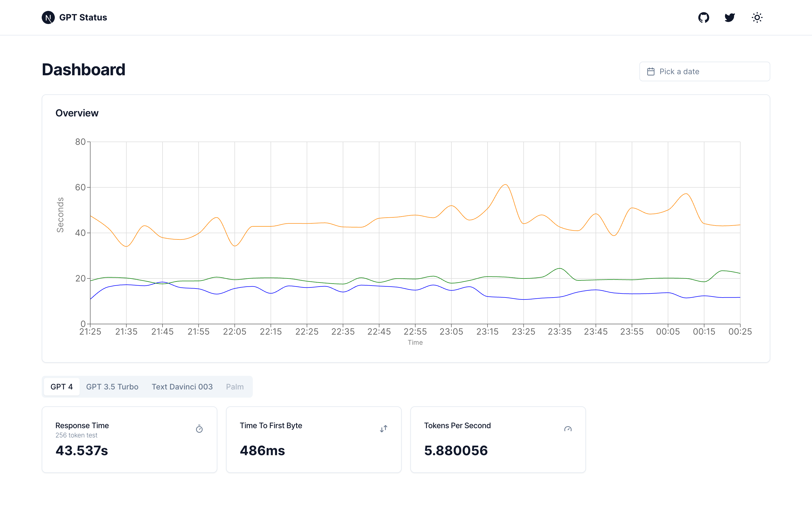The image size is (812, 528).
Task: Switch to the Text Davinci 003 tab
Action: pyautogui.click(x=182, y=387)
